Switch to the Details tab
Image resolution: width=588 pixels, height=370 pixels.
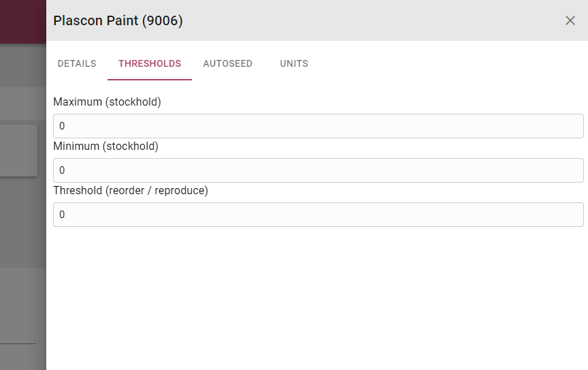(77, 63)
